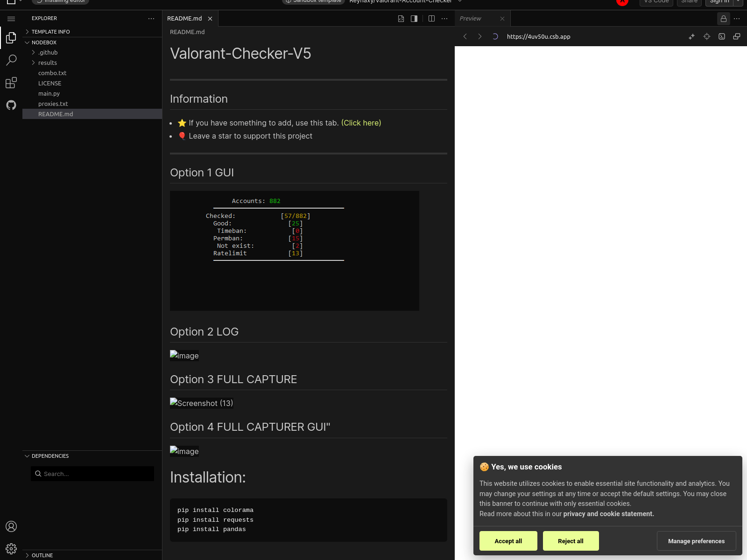Open the Accounts icon in activity bar
This screenshot has width=747, height=560.
11,526
